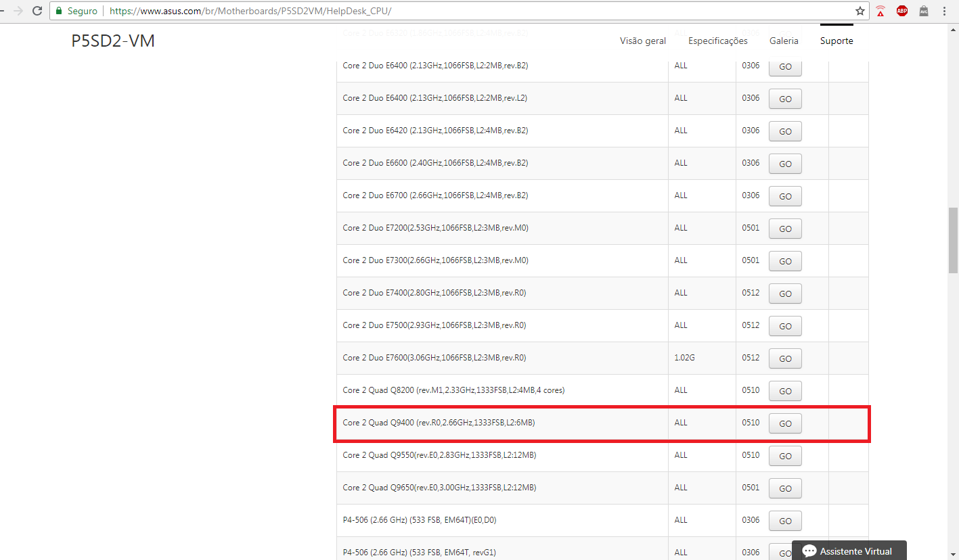959x560 pixels.
Task: Go forward with the browser arrow
Action: point(18,11)
